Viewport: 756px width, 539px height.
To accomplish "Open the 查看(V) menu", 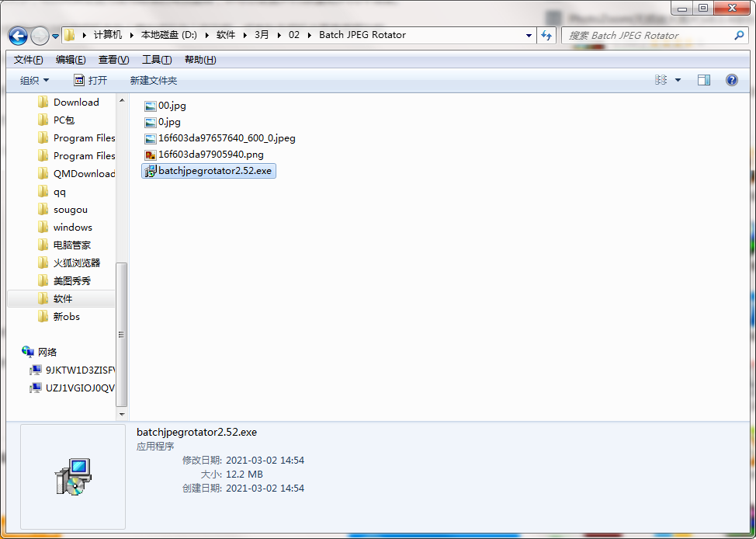I will click(x=114, y=60).
